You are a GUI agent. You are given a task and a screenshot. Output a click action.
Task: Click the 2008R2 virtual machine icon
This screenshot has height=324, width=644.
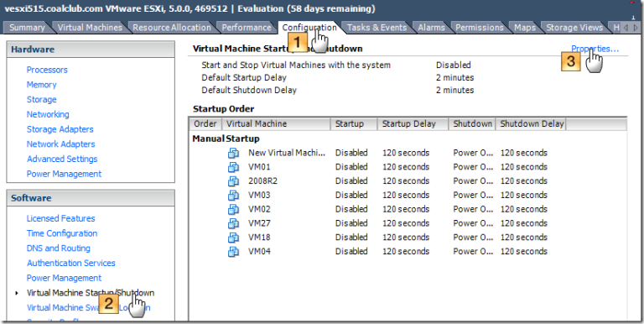click(233, 181)
